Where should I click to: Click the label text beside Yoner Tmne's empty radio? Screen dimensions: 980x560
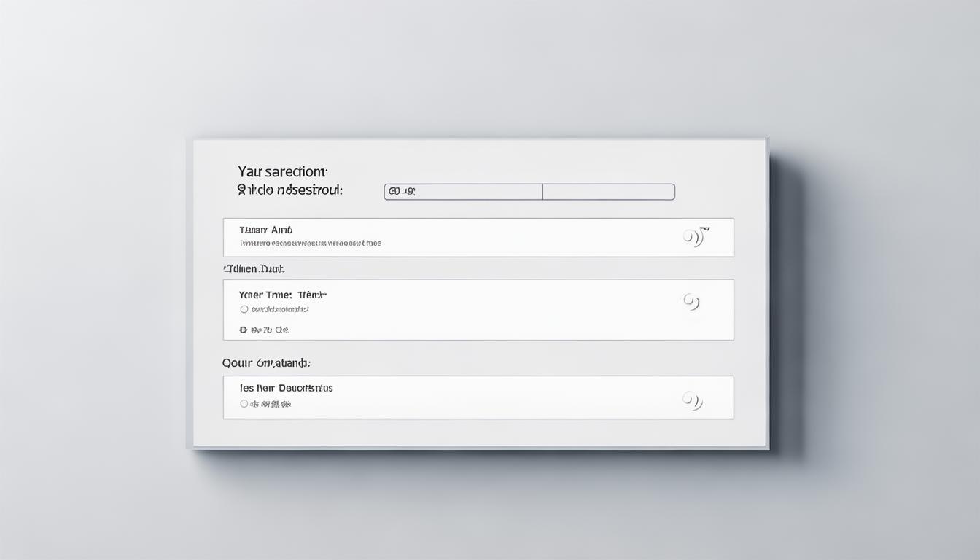[280, 309]
